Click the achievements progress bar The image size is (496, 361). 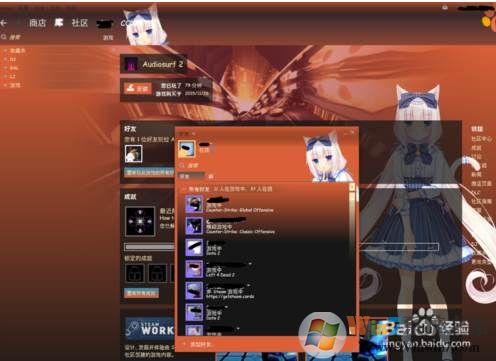point(149,247)
